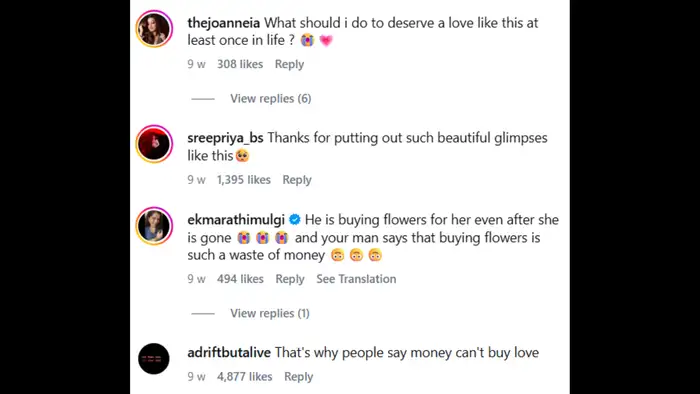700x394 pixels.
Task: View the 4,877 likes on adriftbutalive's comment
Action: (x=245, y=377)
